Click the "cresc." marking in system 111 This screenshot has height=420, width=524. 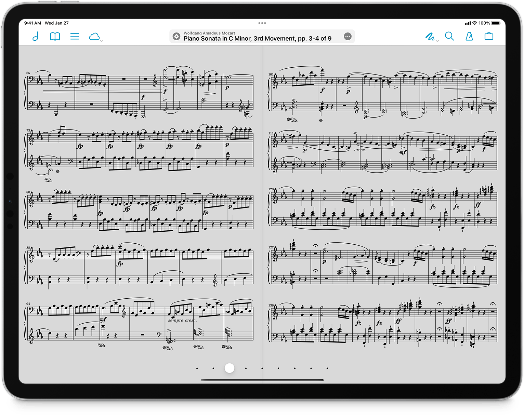pyautogui.click(x=360, y=150)
